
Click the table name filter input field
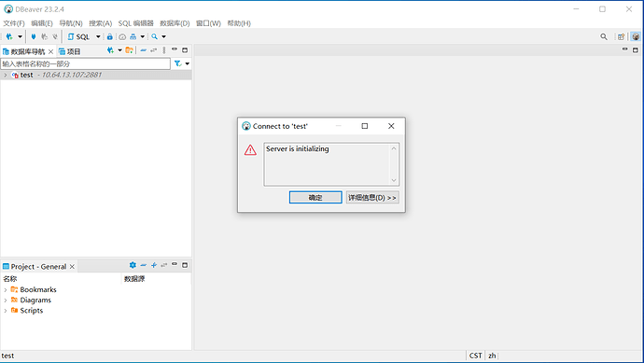point(86,63)
